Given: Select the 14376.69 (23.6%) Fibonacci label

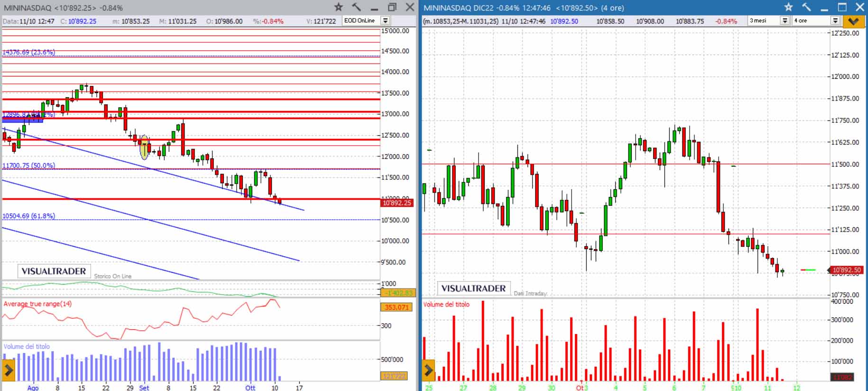Looking at the screenshot, I should pyautogui.click(x=28, y=52).
